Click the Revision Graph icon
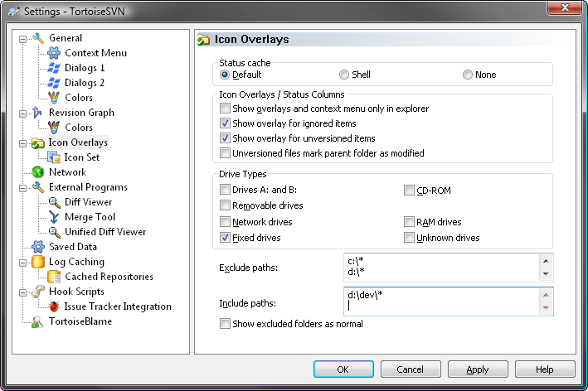This screenshot has width=588, height=391. pos(37,113)
